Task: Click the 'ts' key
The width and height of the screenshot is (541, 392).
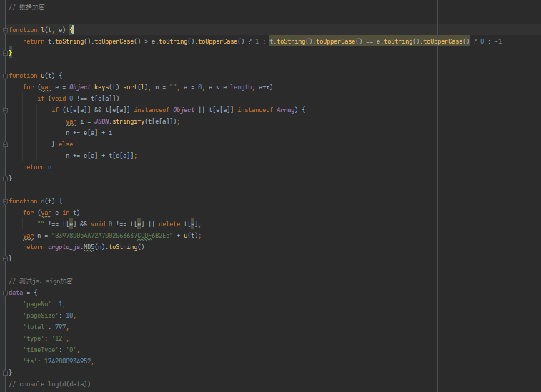Action: (x=30, y=361)
